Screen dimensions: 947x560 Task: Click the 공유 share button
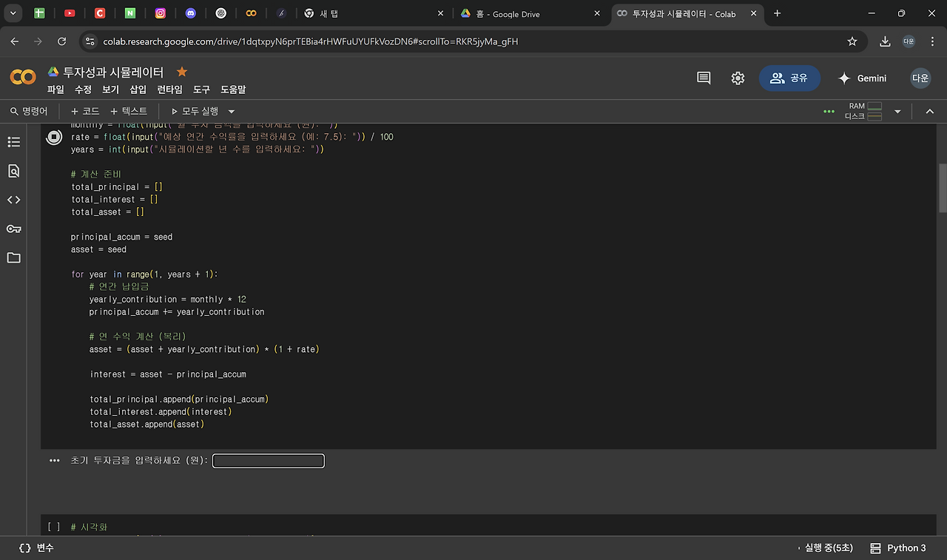[x=789, y=78]
